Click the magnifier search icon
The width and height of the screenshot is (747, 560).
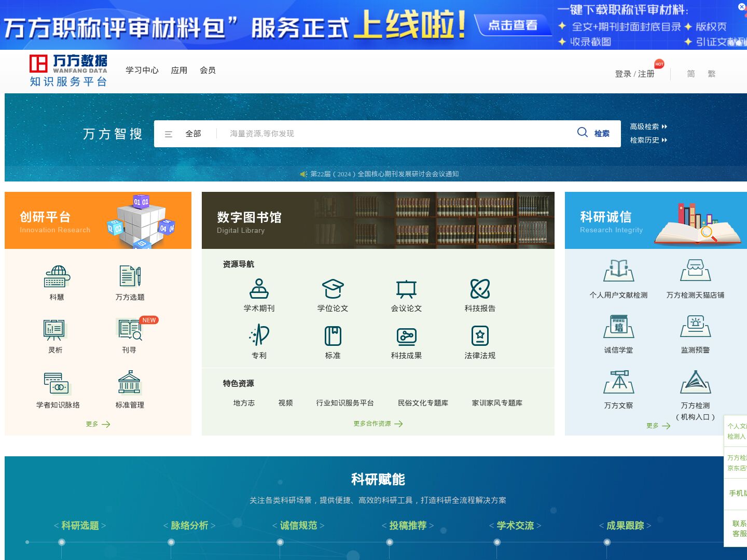coord(583,133)
